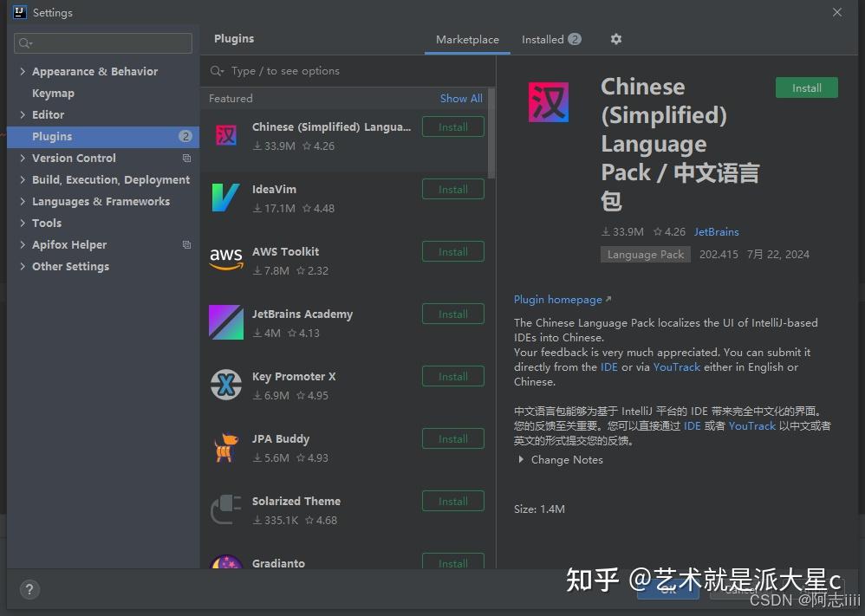Click the YouTrack link in Chinese description

click(752, 425)
